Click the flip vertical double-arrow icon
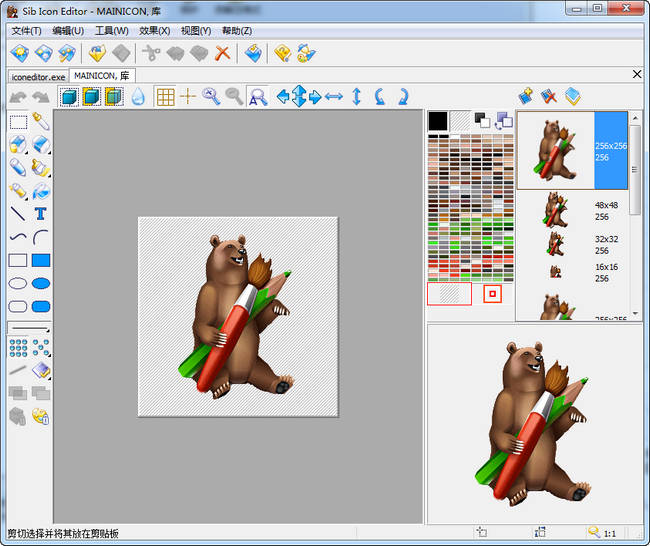This screenshot has width=650, height=546. 357,97
